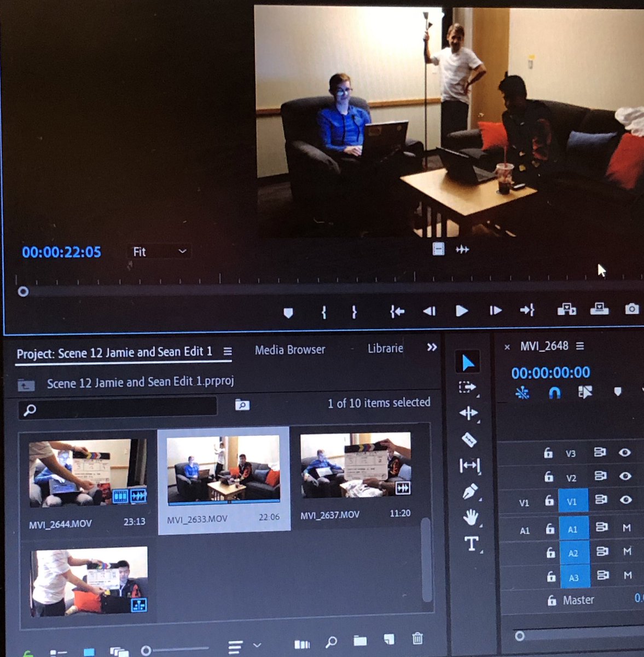Select MVI_2637.MOV clip thumbnail
The width and height of the screenshot is (644, 657).
[356, 465]
